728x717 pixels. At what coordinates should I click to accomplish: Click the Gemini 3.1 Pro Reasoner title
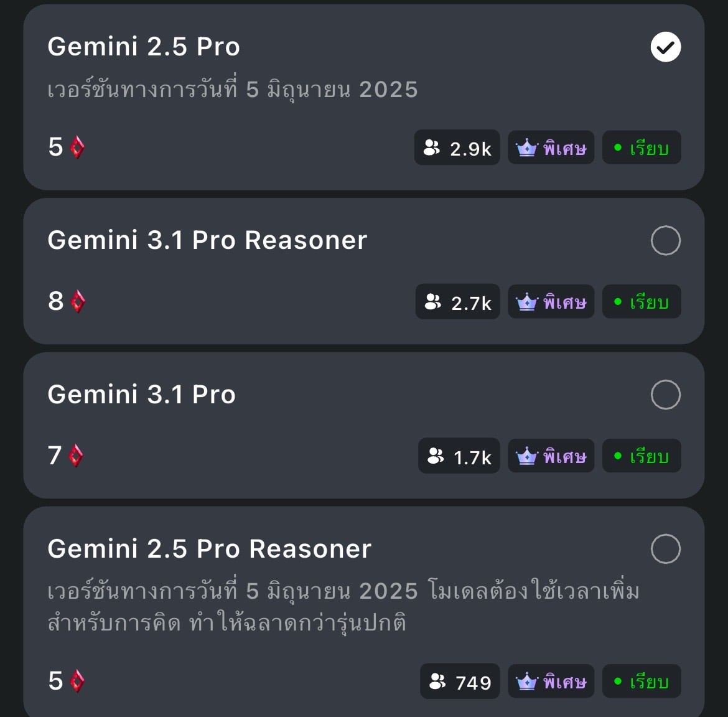[207, 240]
